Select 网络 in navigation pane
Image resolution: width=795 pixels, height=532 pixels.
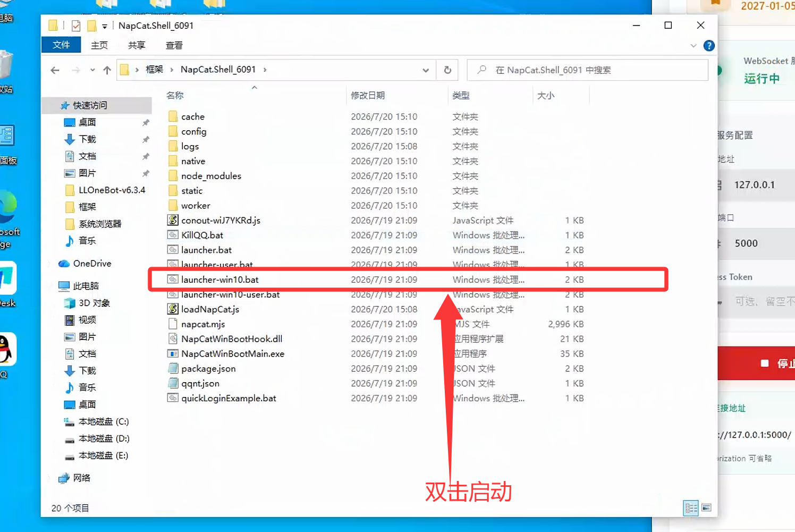tap(74, 478)
